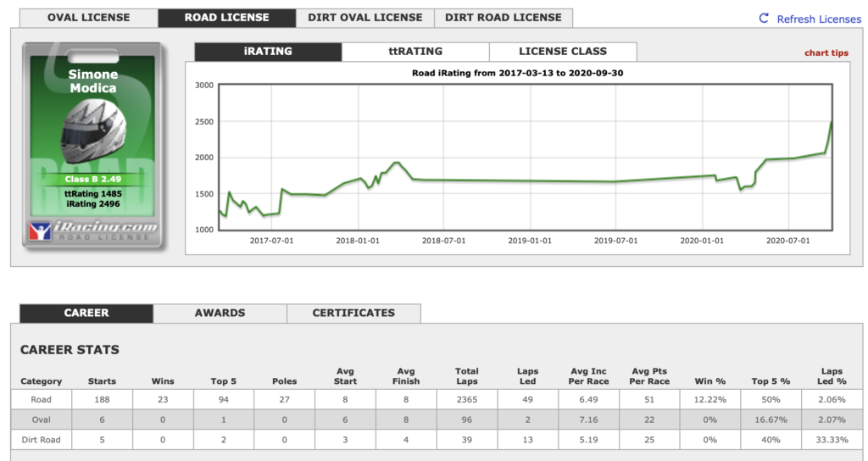The height and width of the screenshot is (461, 868).
Task: Click the 2020-01-01 x-axis label
Action: (x=702, y=241)
